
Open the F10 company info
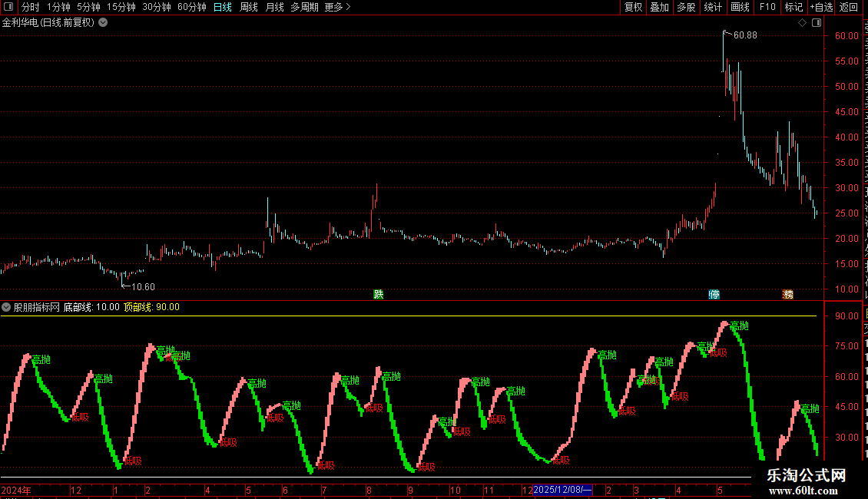[x=767, y=7]
